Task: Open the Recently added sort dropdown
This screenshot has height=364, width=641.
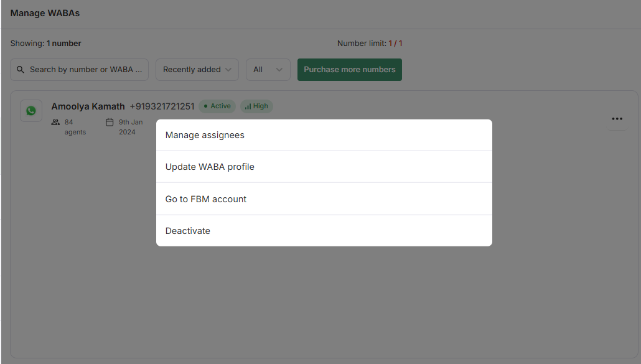Action: [x=197, y=70]
